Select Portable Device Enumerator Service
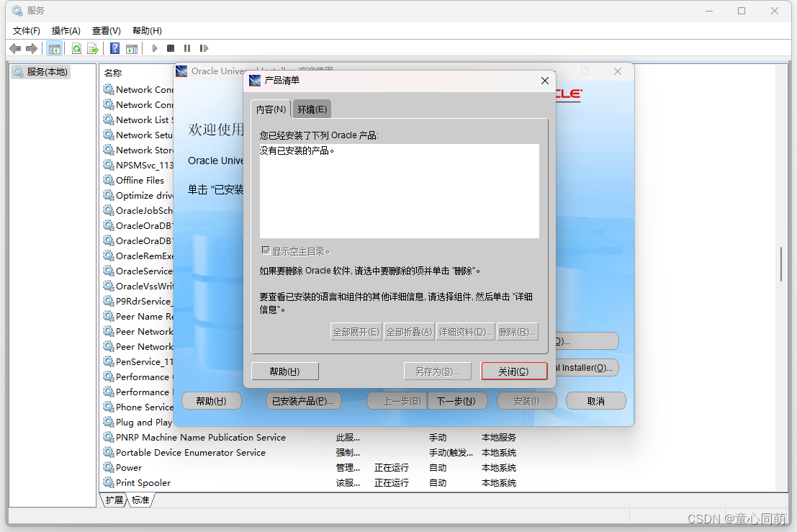This screenshot has height=532, width=797. pyautogui.click(x=190, y=453)
